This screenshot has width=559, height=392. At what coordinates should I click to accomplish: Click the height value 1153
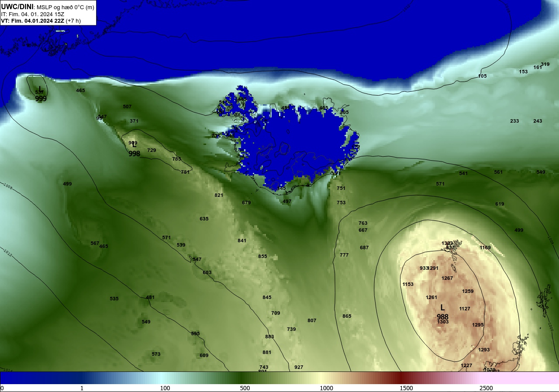[x=408, y=284]
